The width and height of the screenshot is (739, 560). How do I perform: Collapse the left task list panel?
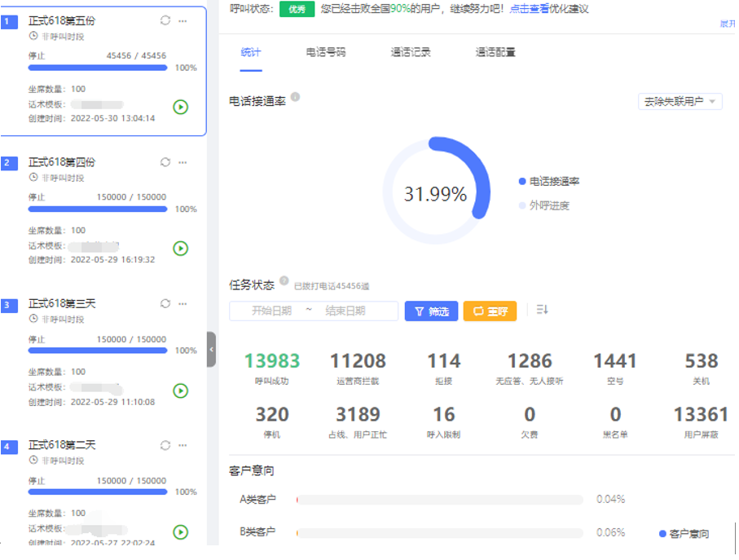[x=212, y=349]
